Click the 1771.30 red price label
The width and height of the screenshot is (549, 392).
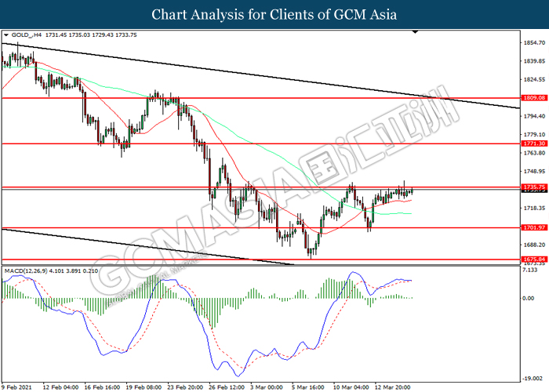[534, 143]
